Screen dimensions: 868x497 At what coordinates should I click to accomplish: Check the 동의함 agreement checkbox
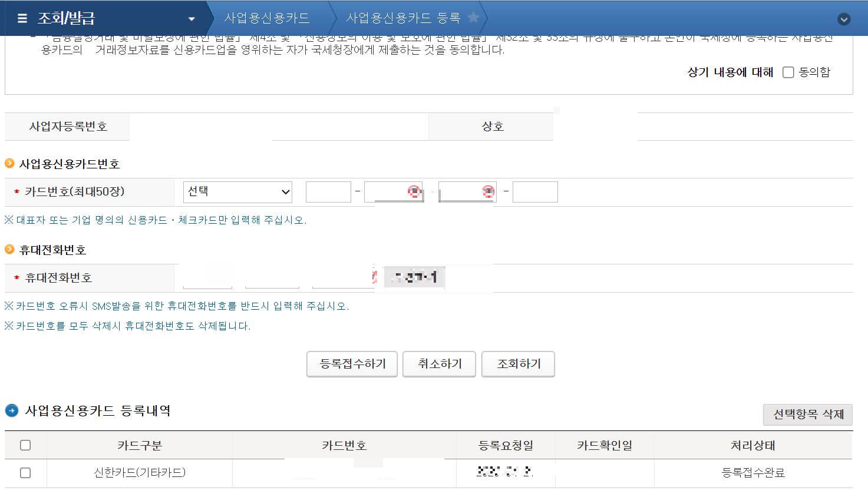[x=788, y=72]
